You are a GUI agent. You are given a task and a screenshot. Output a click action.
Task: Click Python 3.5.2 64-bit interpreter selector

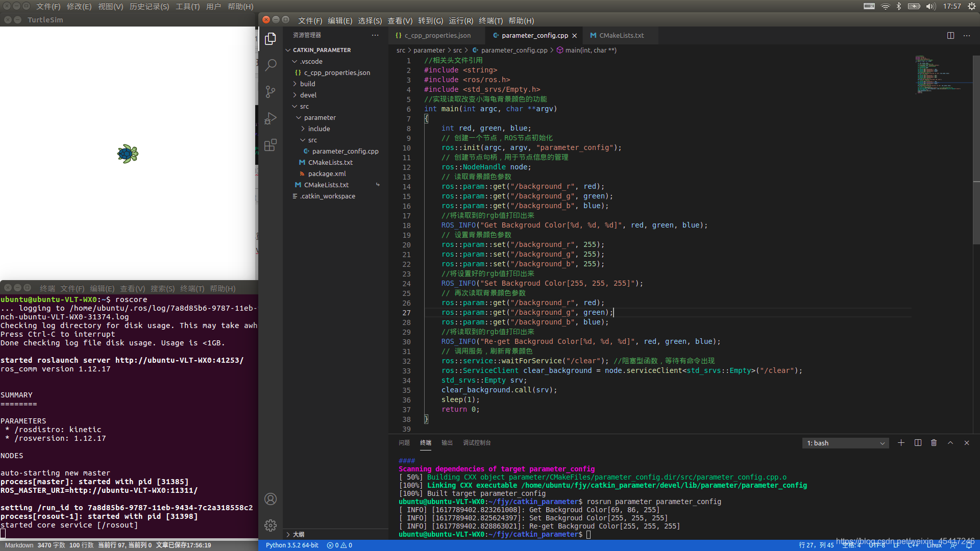point(292,545)
